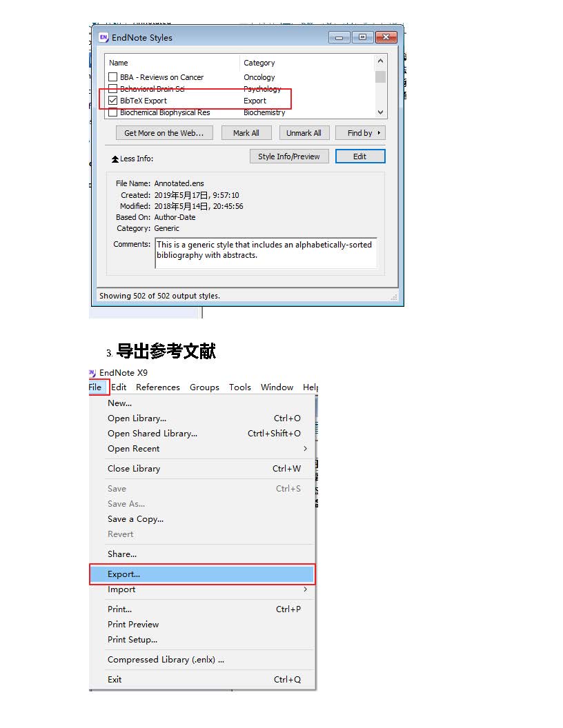The width and height of the screenshot is (563, 728).
Task: Click the status text showing 502 output styles
Action: pos(160,296)
